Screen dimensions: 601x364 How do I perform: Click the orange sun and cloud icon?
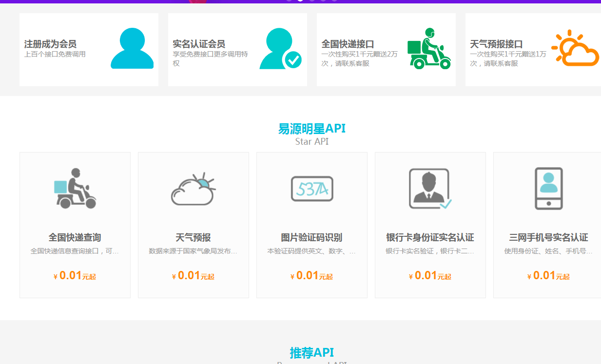[x=575, y=48]
